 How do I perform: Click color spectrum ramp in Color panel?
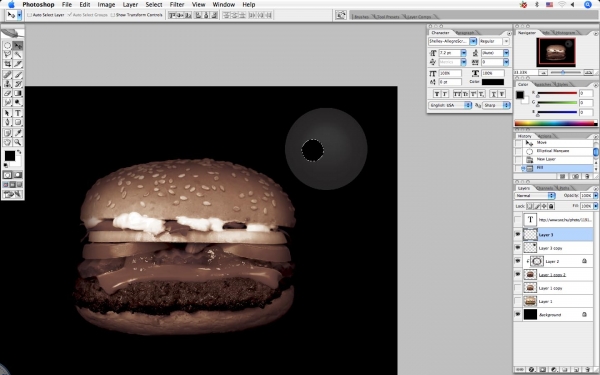coord(556,123)
